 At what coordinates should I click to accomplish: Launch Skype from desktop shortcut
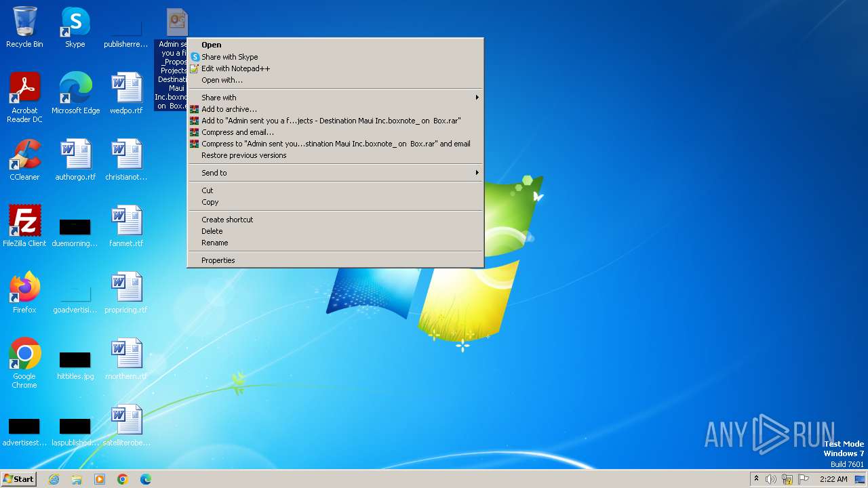[x=75, y=27]
